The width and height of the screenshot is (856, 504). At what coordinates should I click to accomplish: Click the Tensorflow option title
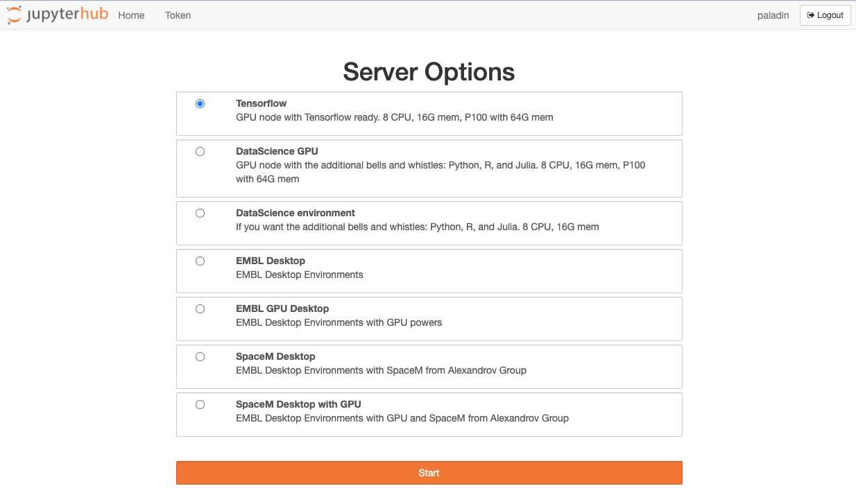[x=261, y=103]
